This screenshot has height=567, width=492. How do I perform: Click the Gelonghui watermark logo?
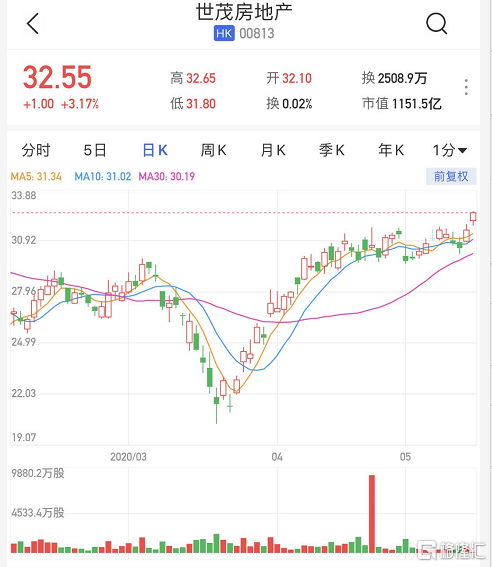pos(451,550)
